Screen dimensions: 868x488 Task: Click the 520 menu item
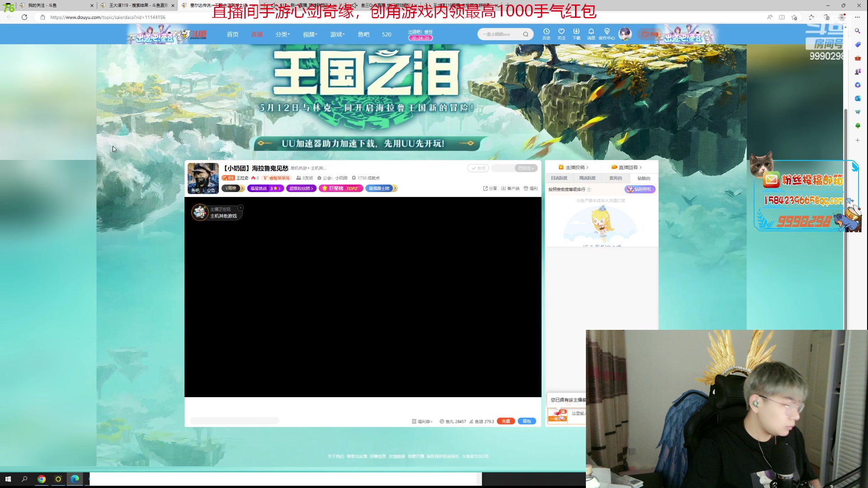pyautogui.click(x=387, y=34)
